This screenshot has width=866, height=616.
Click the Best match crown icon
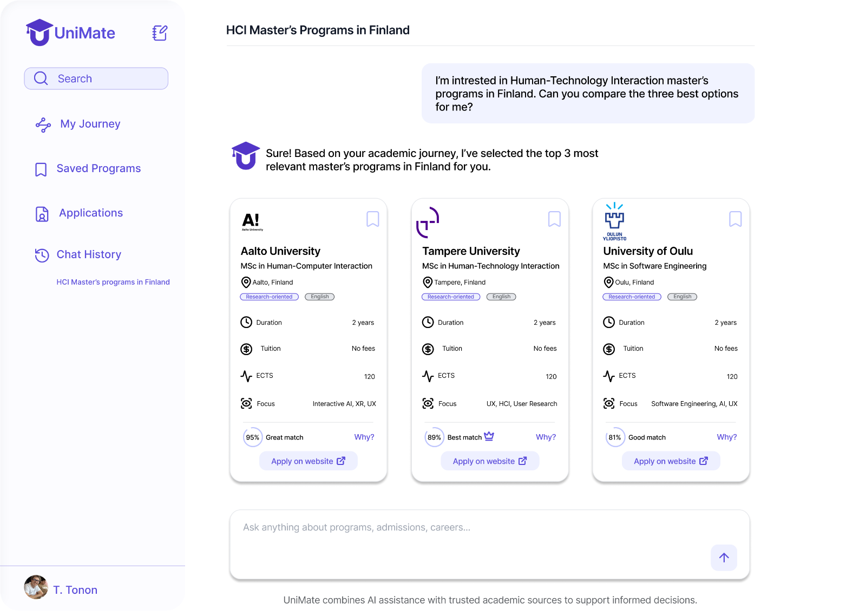coord(489,436)
